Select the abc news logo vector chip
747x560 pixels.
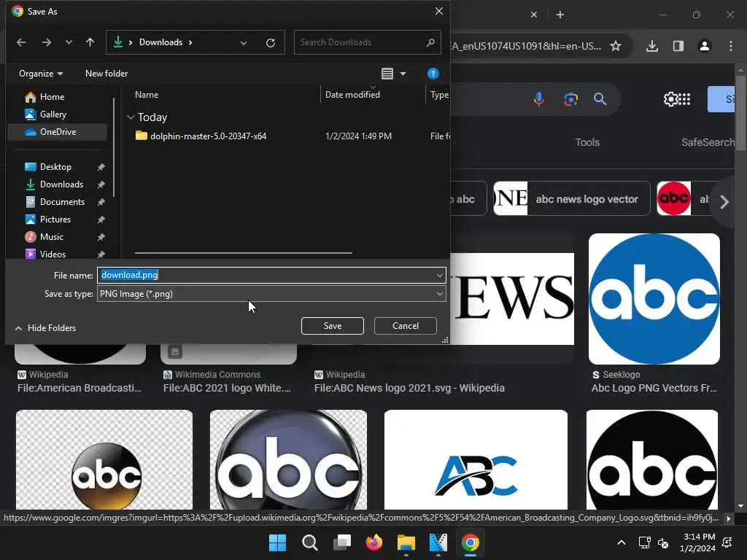click(x=572, y=198)
